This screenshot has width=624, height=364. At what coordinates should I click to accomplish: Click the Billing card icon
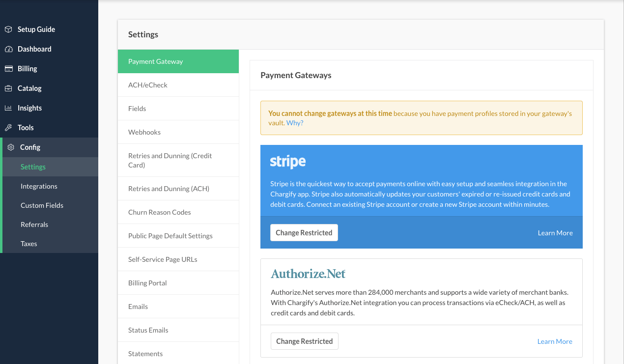click(x=8, y=69)
